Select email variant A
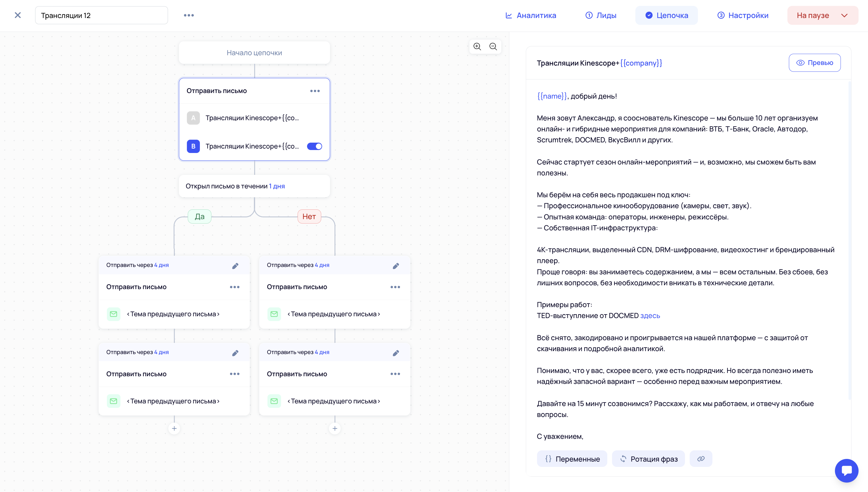This screenshot has width=868, height=492. [x=193, y=118]
